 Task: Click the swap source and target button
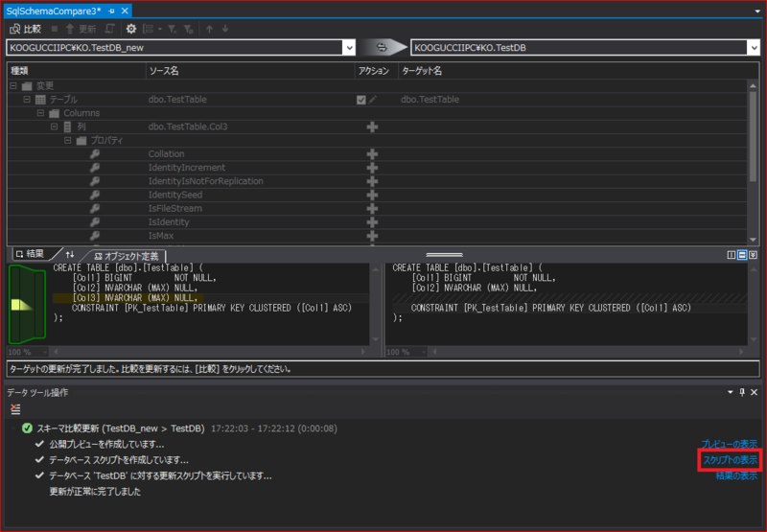pyautogui.click(x=382, y=47)
